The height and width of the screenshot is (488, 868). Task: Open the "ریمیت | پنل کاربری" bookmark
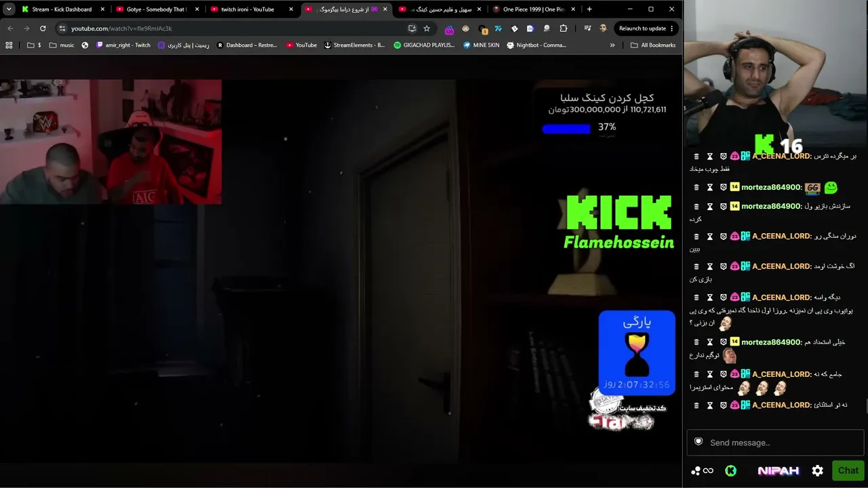tap(184, 45)
